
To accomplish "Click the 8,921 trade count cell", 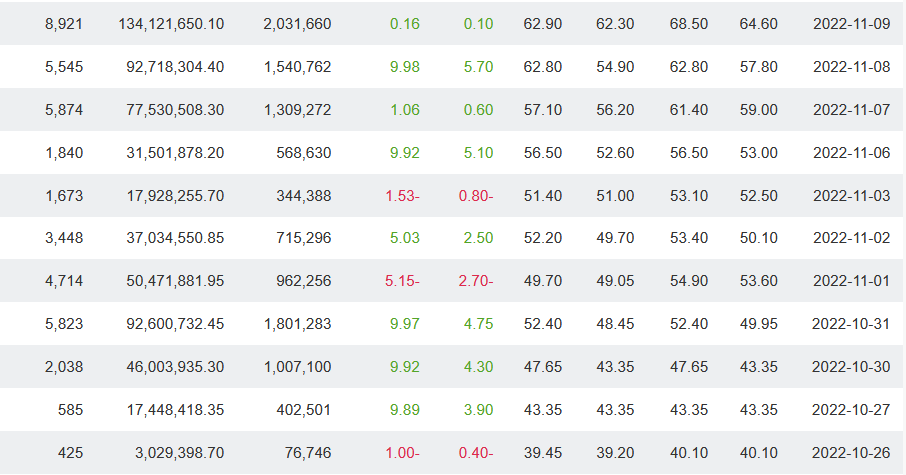I will 64,23.
